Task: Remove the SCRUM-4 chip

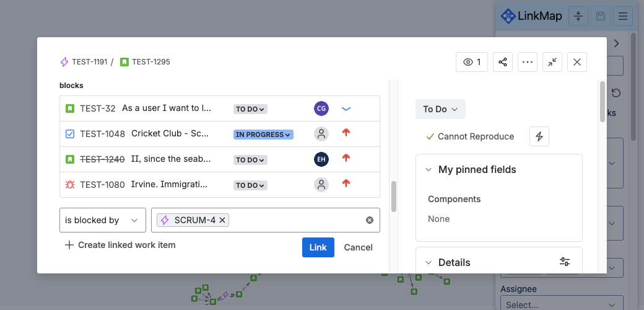Action: pyautogui.click(x=222, y=220)
